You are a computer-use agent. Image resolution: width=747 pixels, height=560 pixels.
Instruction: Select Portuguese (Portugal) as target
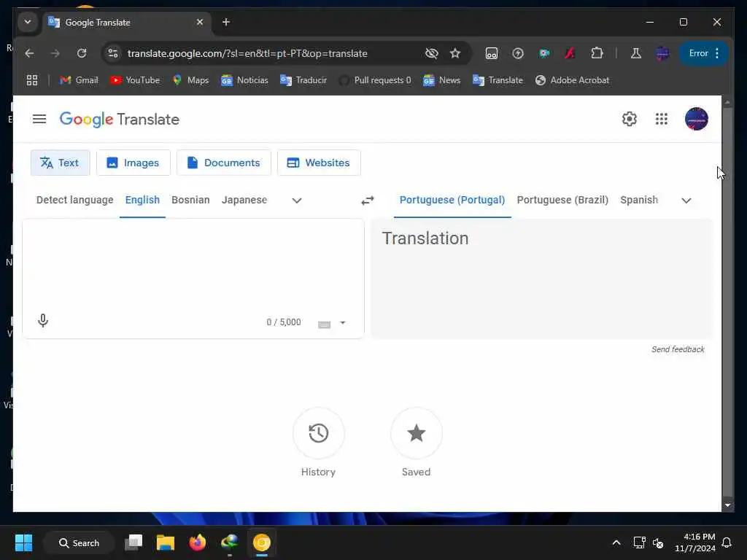[452, 200]
